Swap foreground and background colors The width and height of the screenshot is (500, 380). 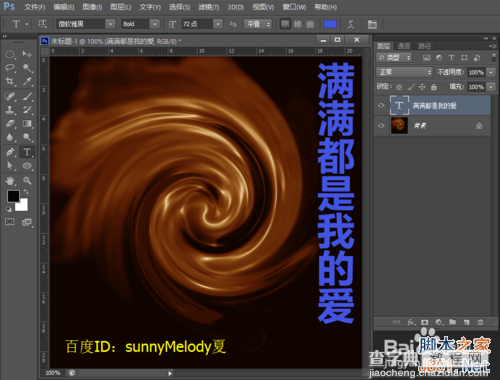26,192
